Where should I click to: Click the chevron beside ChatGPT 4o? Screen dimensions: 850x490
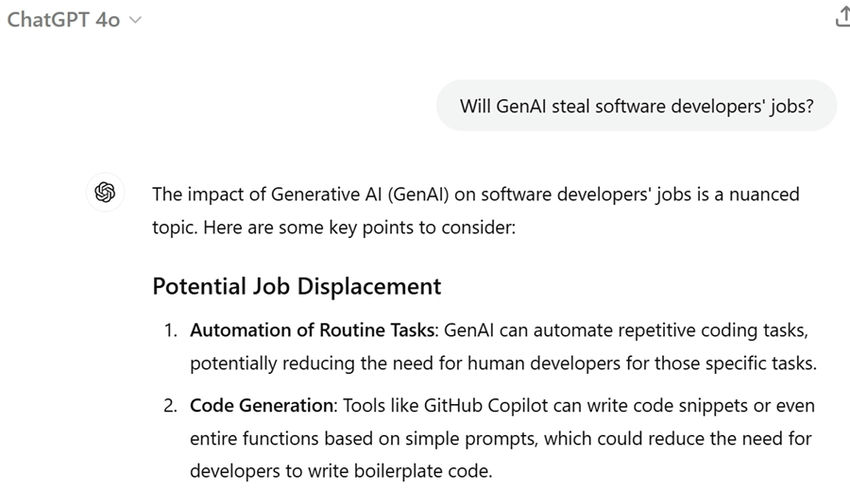136,20
